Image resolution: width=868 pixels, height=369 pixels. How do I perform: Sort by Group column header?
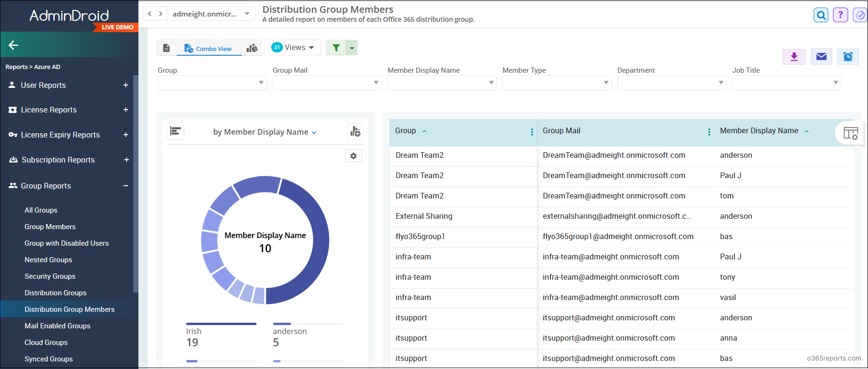405,131
